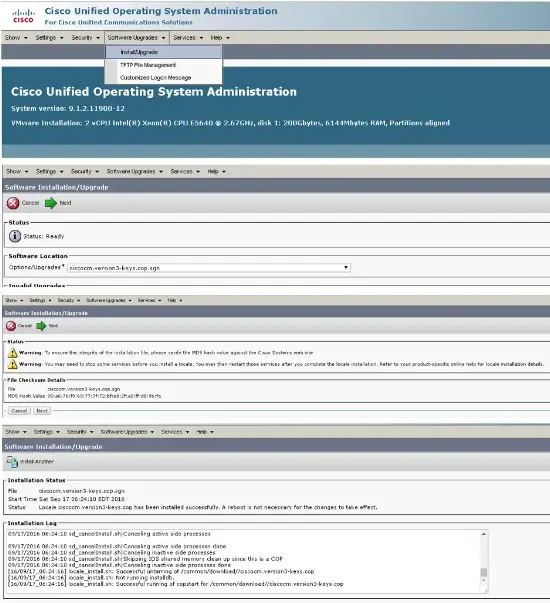Open Software Upgrades menu in Status Ready panel
This screenshot has width=550, height=603.
(x=135, y=172)
